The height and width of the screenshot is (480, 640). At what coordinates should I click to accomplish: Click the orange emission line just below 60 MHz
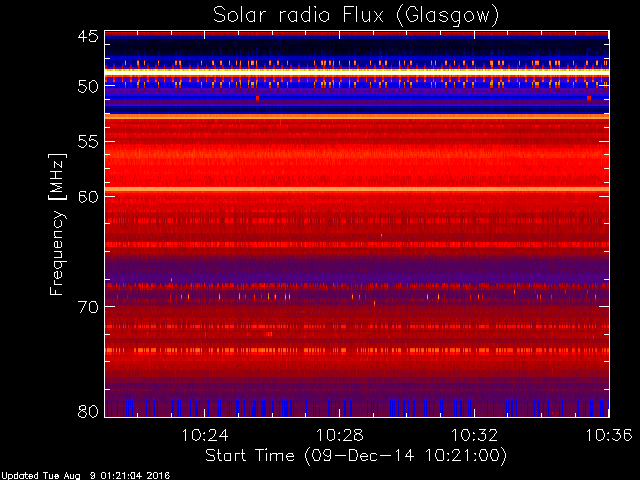(x=357, y=189)
